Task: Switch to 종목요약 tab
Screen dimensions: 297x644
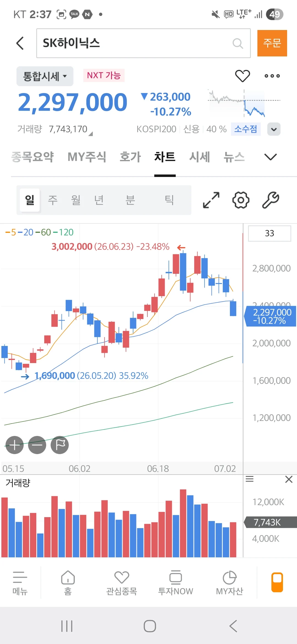Action: tap(32, 157)
